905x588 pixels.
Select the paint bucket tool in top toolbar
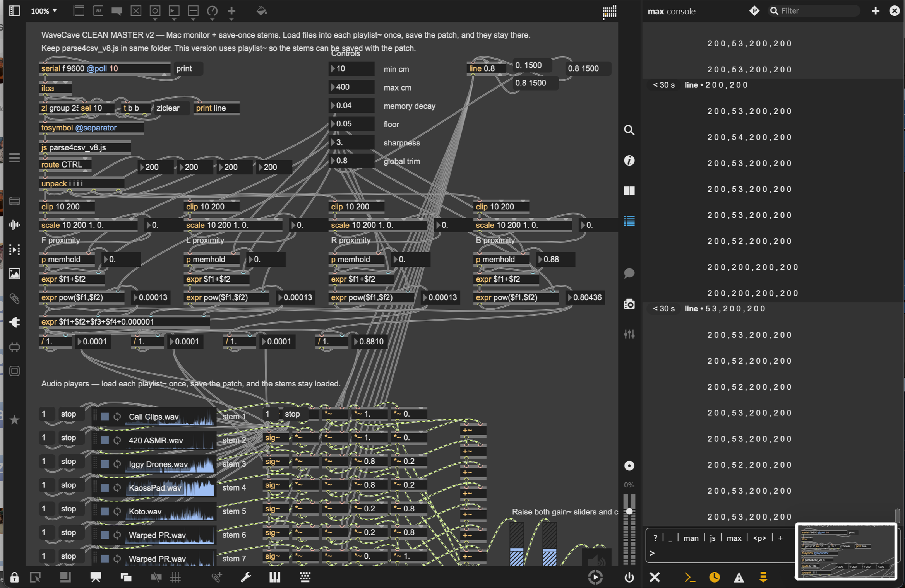click(262, 11)
